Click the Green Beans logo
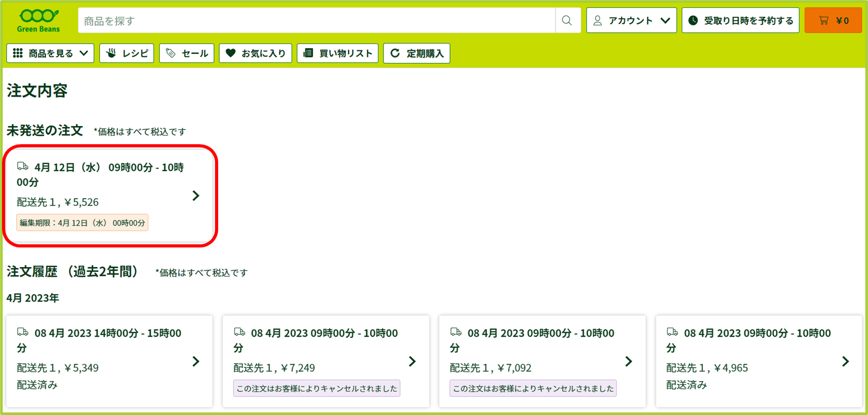The height and width of the screenshot is (415, 868). click(x=38, y=21)
